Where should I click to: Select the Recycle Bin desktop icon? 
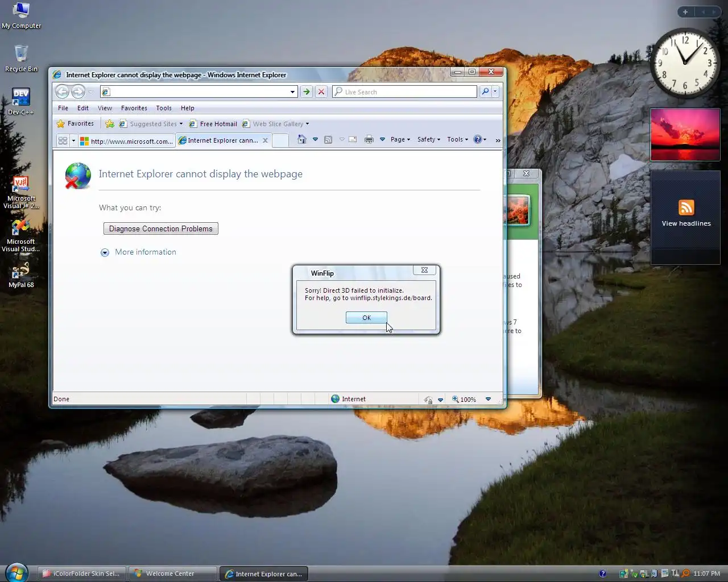pyautogui.click(x=21, y=59)
